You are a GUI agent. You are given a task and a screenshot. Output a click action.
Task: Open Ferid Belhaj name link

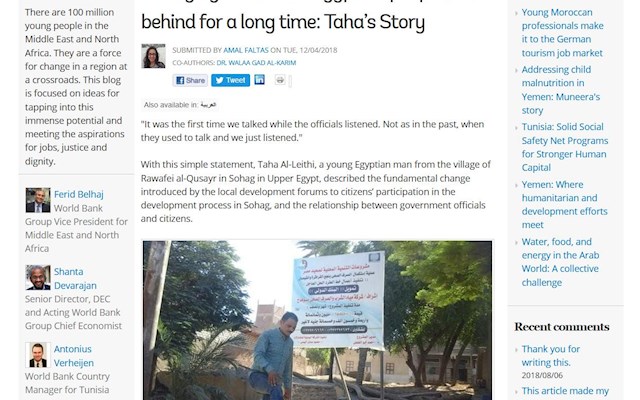coord(79,194)
